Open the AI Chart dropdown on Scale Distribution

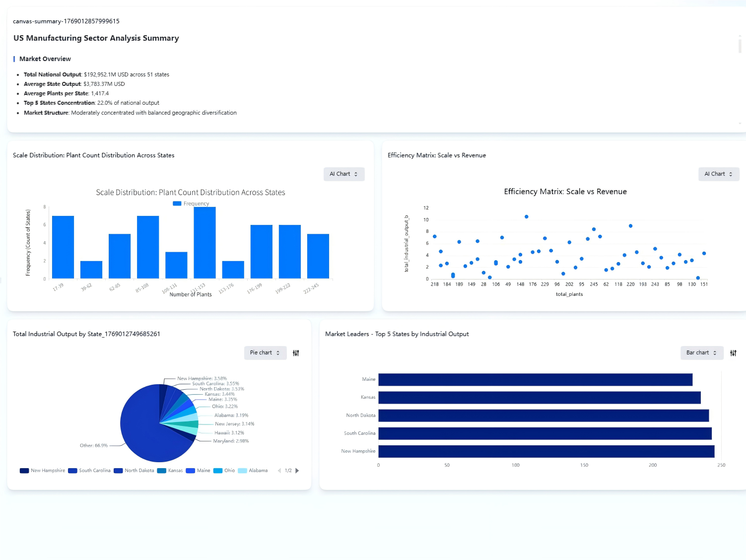[344, 174]
